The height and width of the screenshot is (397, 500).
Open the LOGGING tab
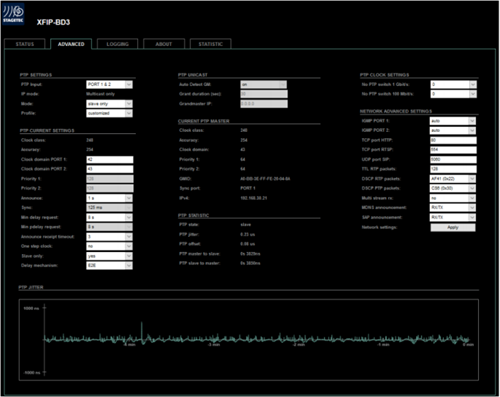pos(117,44)
